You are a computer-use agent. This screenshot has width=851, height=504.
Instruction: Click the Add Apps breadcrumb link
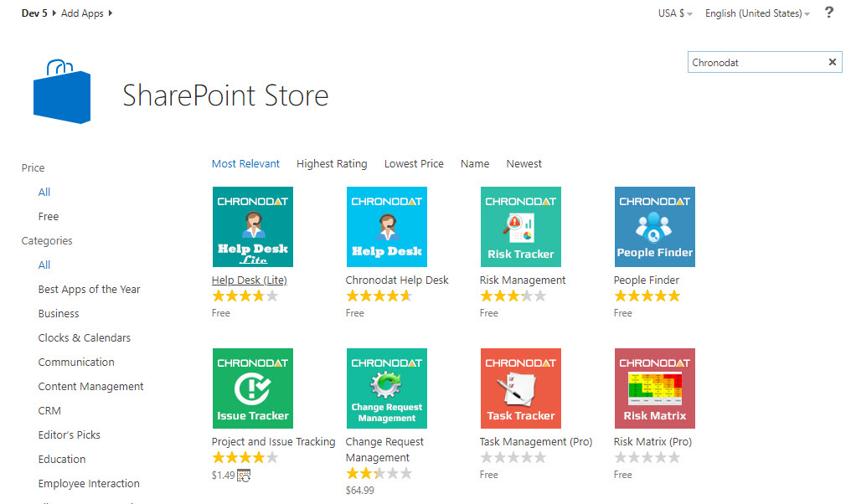[x=82, y=13]
